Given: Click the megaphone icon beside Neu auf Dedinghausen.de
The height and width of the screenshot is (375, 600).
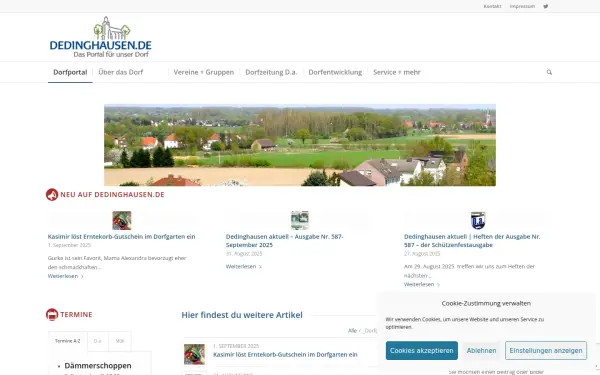Looking at the screenshot, I should 52,195.
